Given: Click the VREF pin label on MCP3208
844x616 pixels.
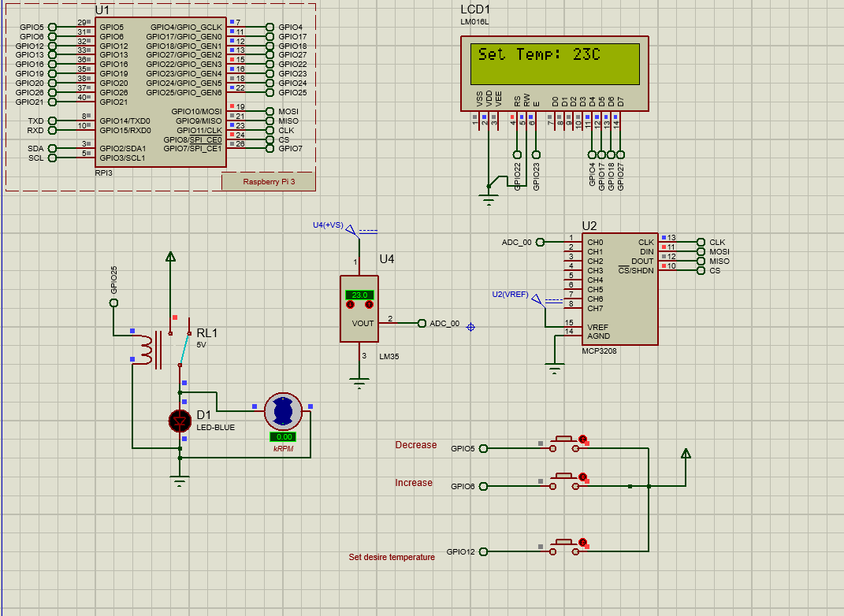Looking at the screenshot, I should point(598,327).
